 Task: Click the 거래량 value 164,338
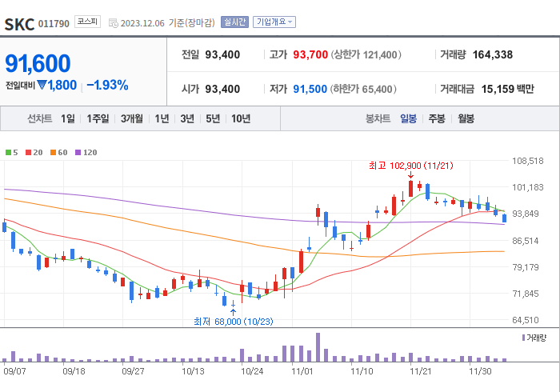pos(493,54)
